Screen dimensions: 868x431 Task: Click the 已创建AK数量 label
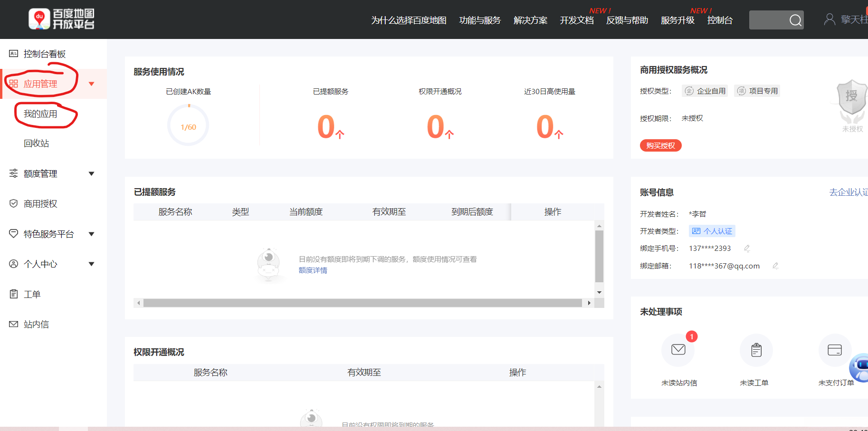click(x=188, y=92)
